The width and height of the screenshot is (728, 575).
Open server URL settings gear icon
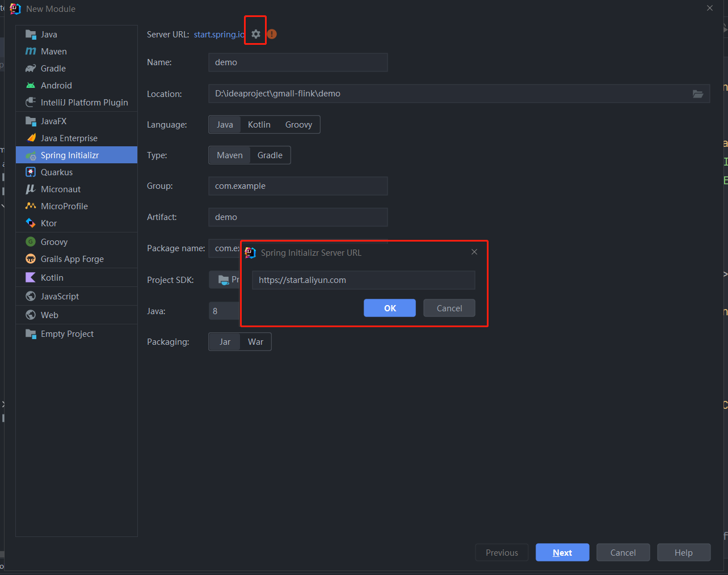[256, 34]
